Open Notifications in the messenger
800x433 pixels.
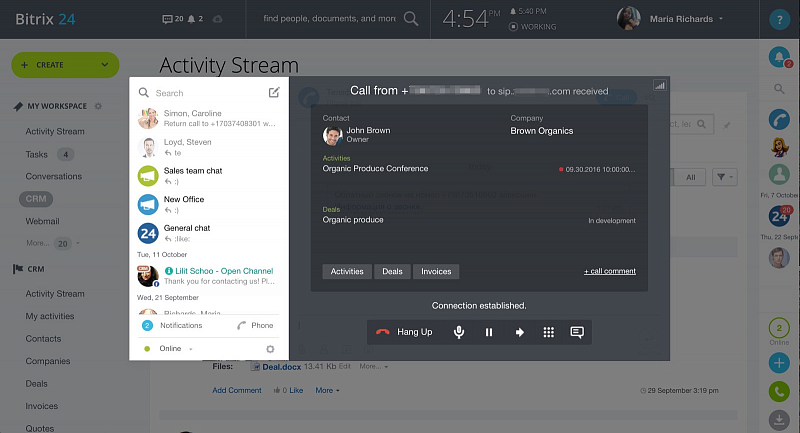172,325
